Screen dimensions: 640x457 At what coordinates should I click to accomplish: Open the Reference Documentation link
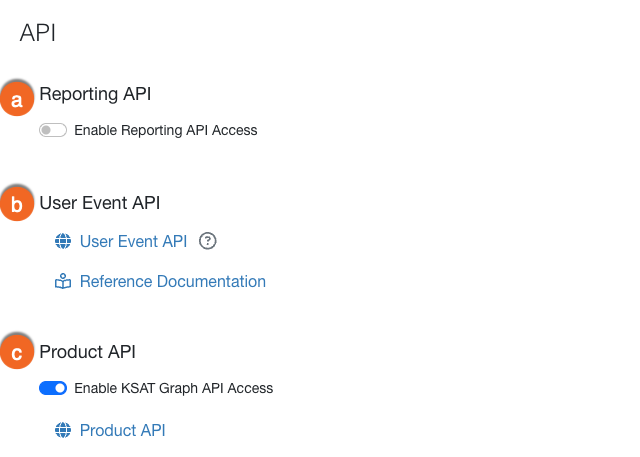[173, 281]
